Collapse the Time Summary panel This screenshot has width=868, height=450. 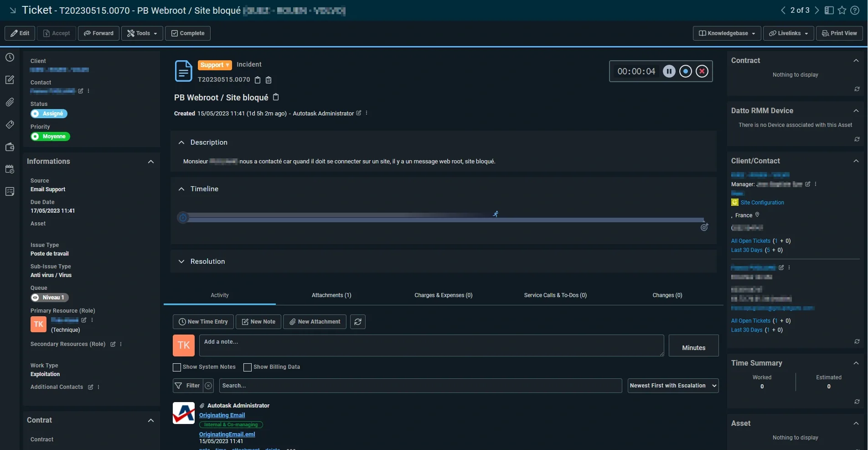click(856, 363)
